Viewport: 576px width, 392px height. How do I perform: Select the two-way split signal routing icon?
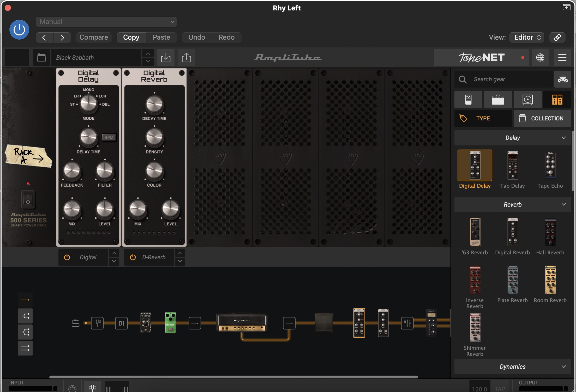25,316
